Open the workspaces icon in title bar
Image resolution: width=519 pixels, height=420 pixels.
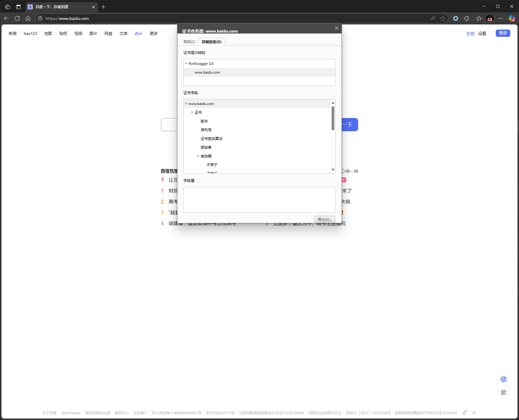[8, 7]
